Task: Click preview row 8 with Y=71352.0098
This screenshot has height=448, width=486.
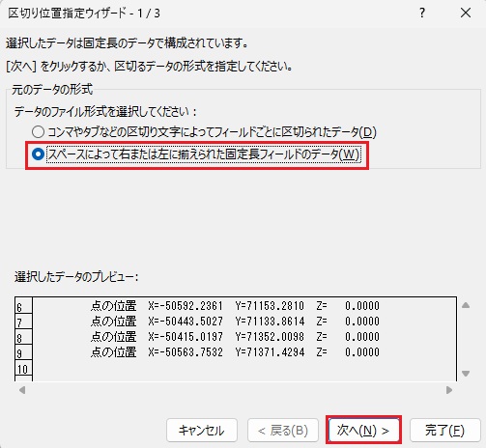Action: [235, 337]
